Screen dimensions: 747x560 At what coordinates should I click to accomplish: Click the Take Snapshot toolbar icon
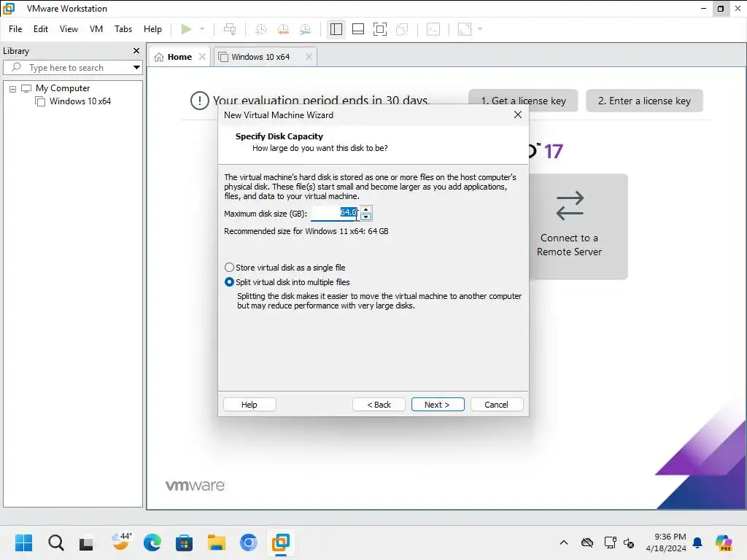[260, 29]
